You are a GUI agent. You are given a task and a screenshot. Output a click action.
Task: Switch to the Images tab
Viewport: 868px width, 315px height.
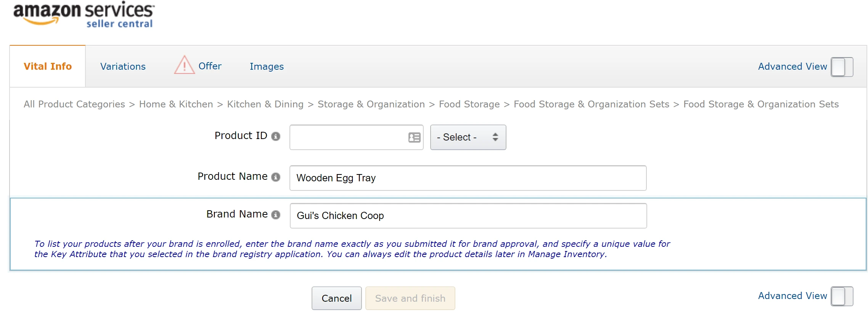[x=267, y=67]
